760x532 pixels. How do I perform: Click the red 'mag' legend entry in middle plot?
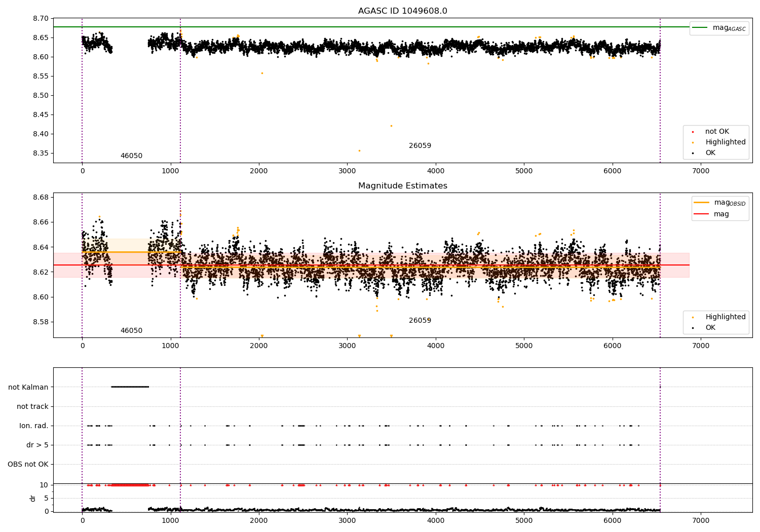click(x=711, y=214)
